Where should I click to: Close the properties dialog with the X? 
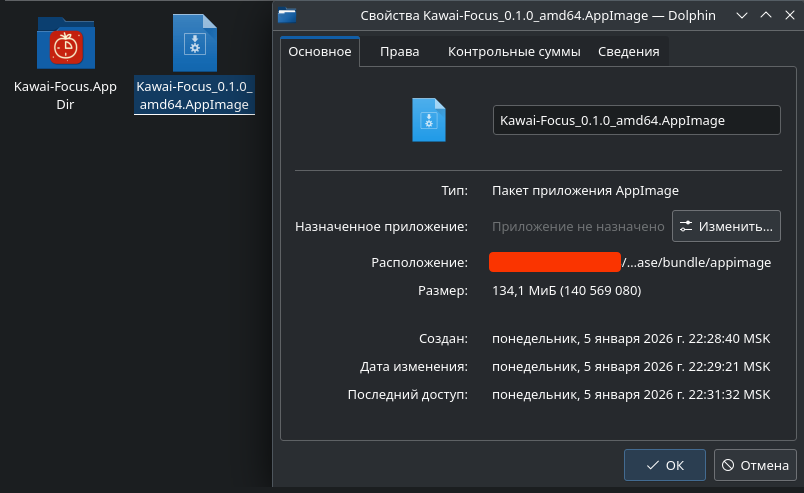coord(788,15)
